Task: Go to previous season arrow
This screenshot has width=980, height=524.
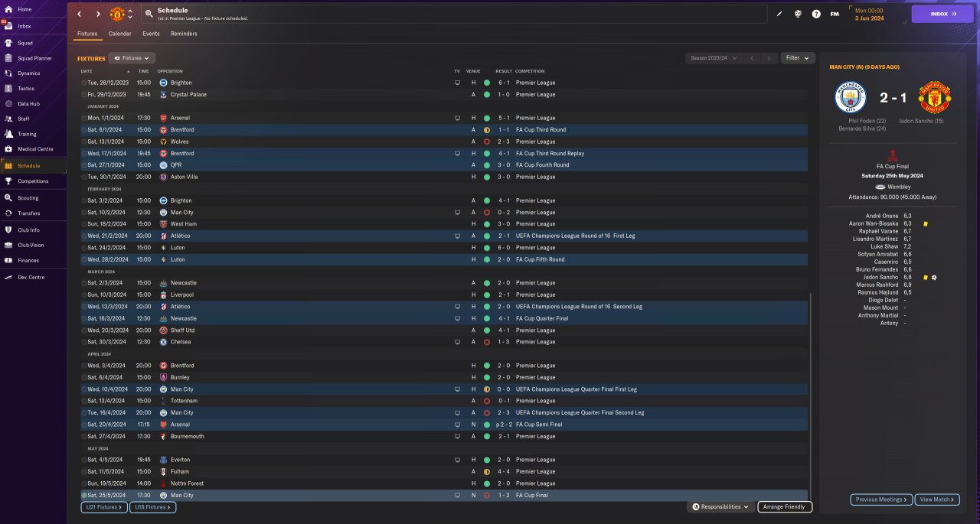Action: (752, 58)
